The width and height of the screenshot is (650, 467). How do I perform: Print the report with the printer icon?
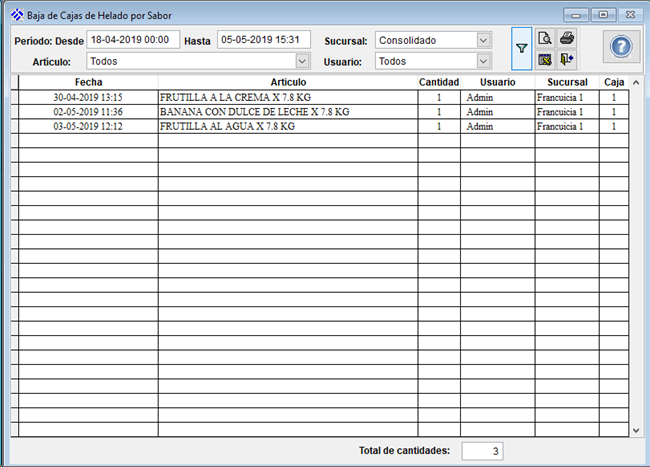pos(567,39)
